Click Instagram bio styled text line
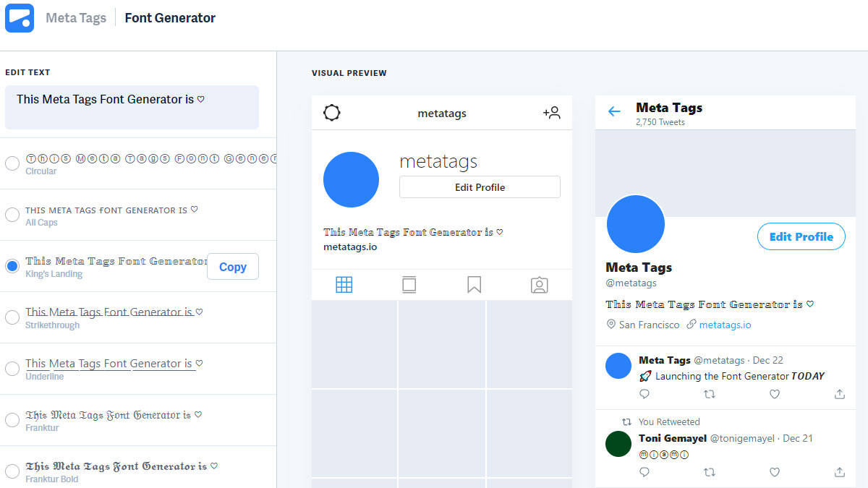This screenshot has height=488, width=868. click(413, 232)
